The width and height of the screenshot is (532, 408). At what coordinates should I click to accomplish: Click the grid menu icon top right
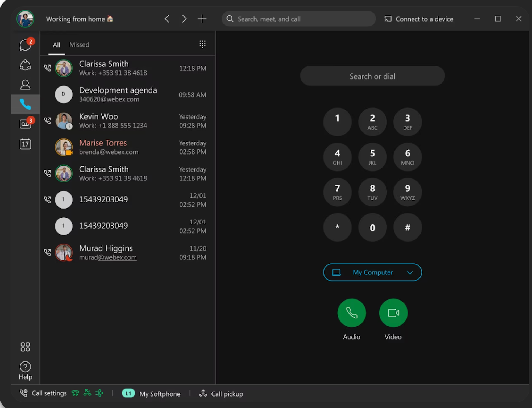click(x=202, y=44)
